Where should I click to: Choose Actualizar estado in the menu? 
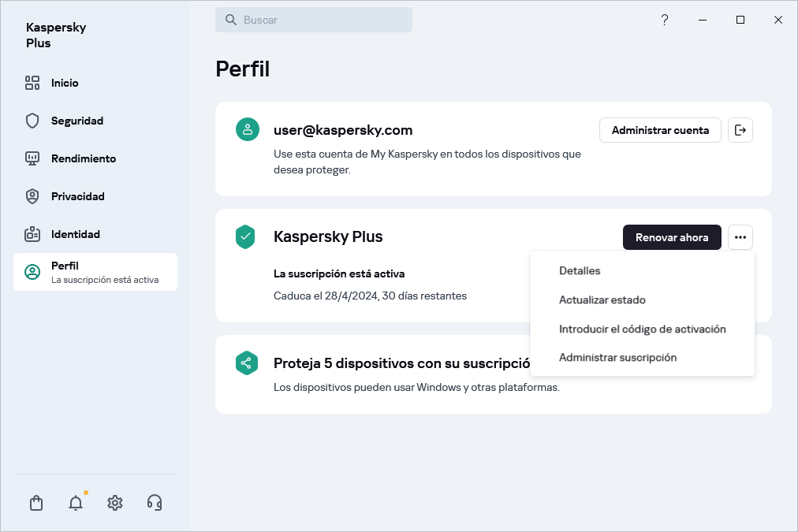602,300
